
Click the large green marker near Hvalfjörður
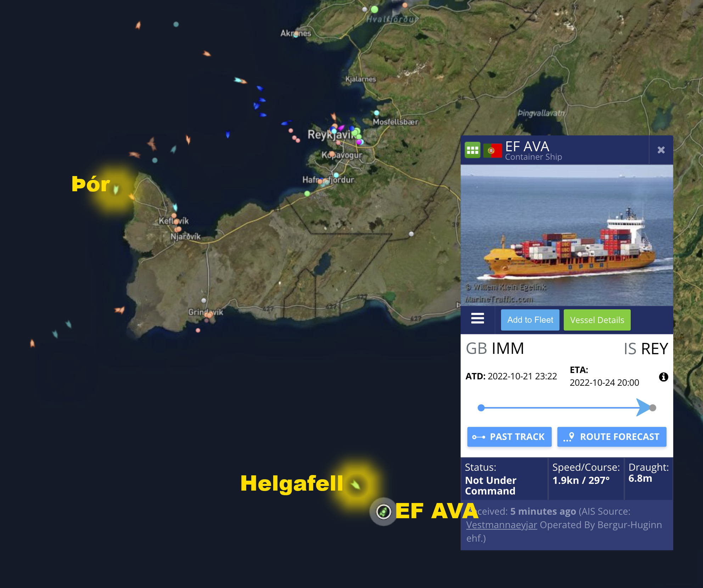tap(375, 9)
